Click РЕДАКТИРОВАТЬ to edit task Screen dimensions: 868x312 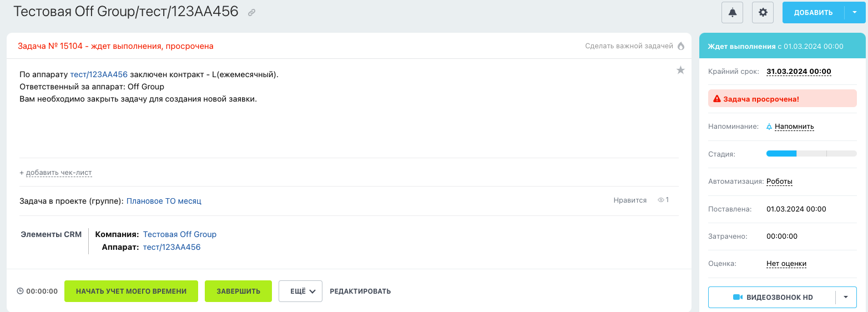point(360,291)
